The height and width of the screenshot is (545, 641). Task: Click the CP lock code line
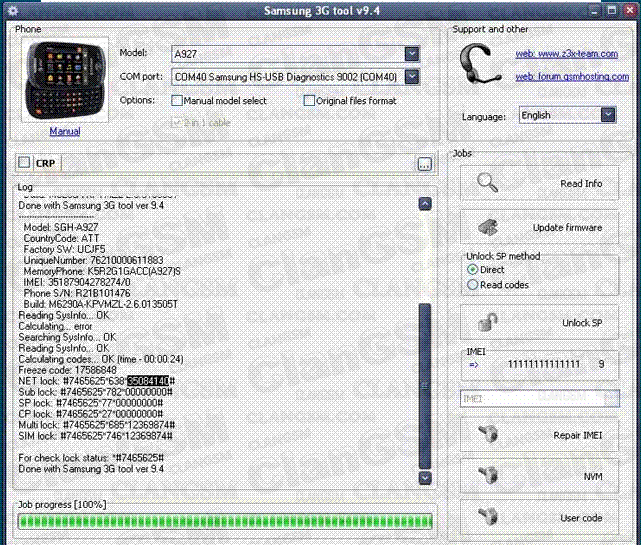click(x=90, y=414)
